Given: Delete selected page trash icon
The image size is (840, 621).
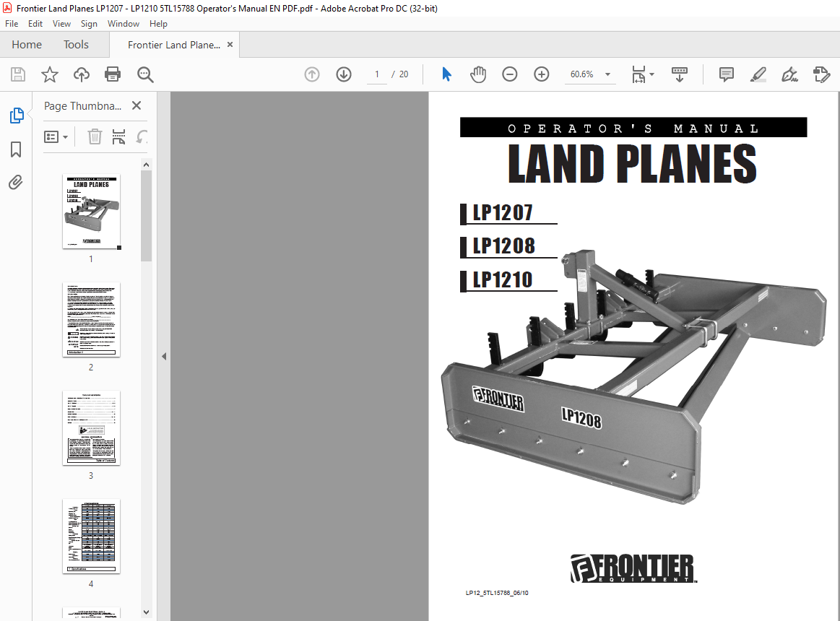Looking at the screenshot, I should (95, 136).
